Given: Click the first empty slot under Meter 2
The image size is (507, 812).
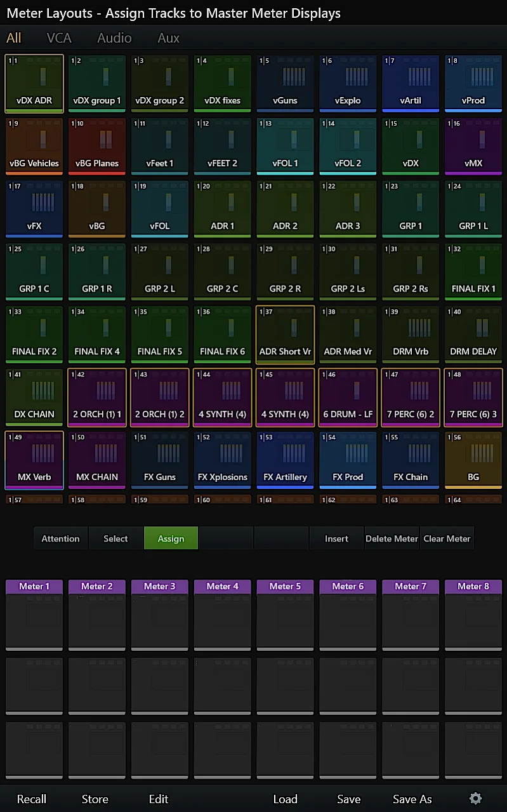Looking at the screenshot, I should 97,622.
